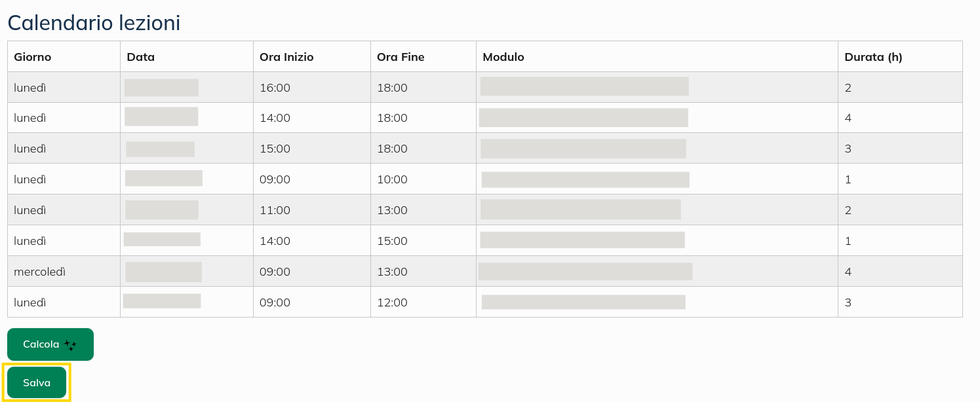Select the Calendario lezioni page title

point(94,23)
